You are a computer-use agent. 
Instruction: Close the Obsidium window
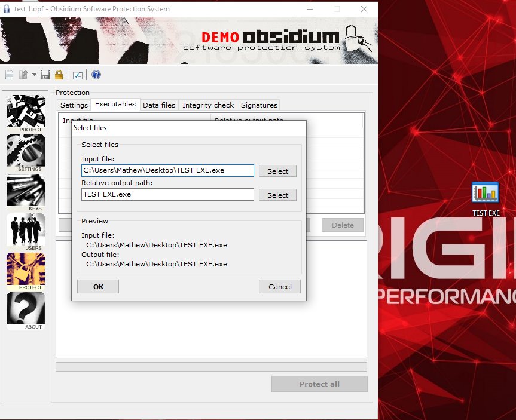coord(364,9)
